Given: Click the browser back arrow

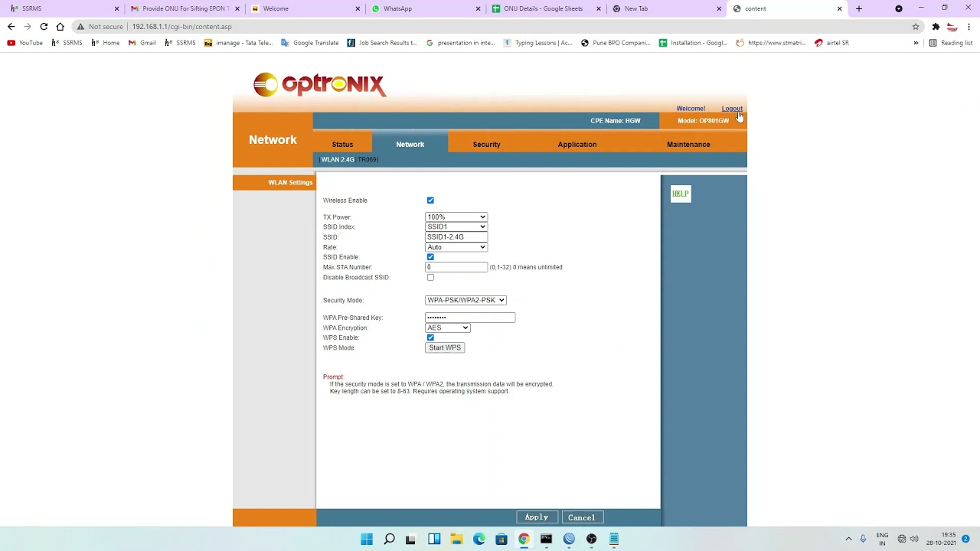Looking at the screenshot, I should click(11, 26).
